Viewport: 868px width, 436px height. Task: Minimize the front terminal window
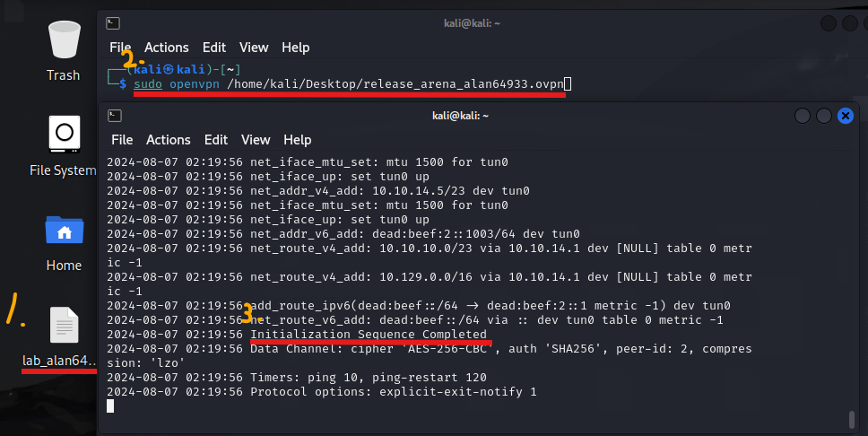(803, 116)
